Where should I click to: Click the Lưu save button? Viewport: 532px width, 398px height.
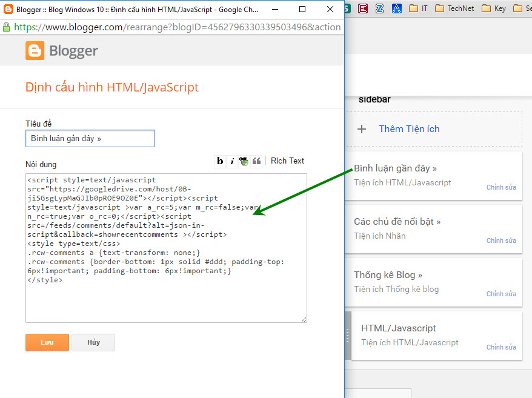47,342
